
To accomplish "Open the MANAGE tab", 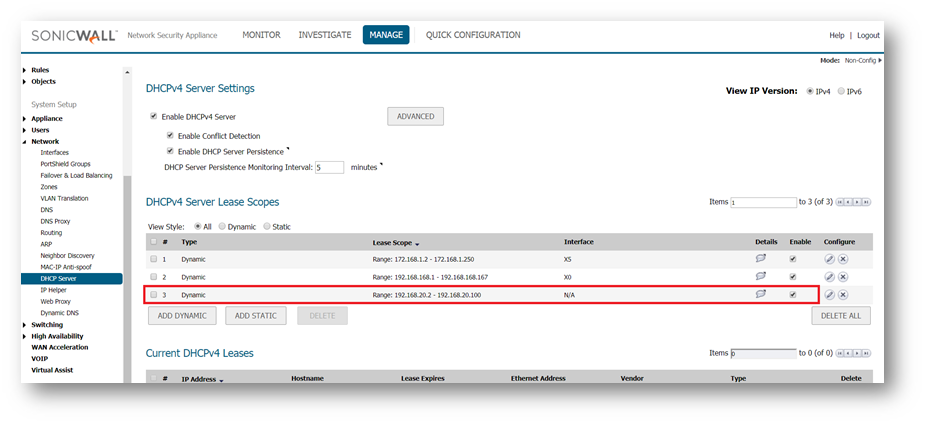I will [x=386, y=35].
